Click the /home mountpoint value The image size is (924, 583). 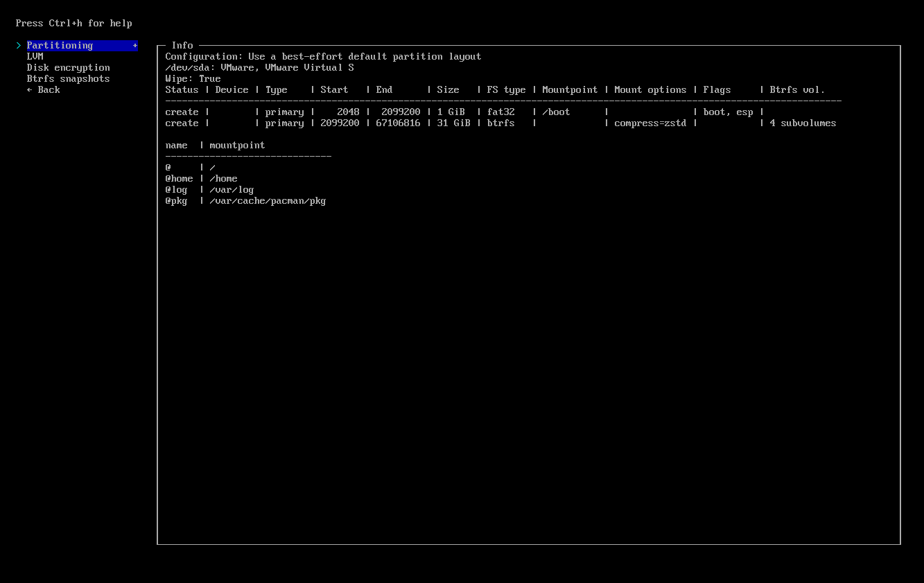coord(223,178)
